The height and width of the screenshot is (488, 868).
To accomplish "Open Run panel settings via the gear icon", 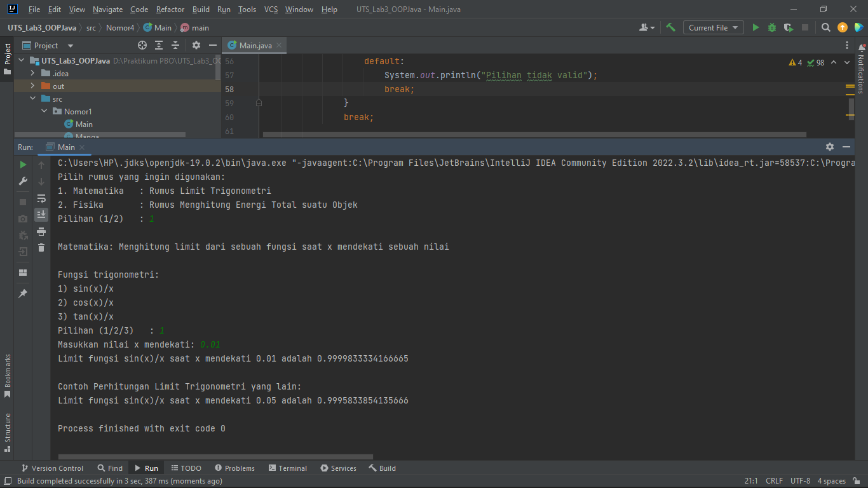I will click(830, 146).
